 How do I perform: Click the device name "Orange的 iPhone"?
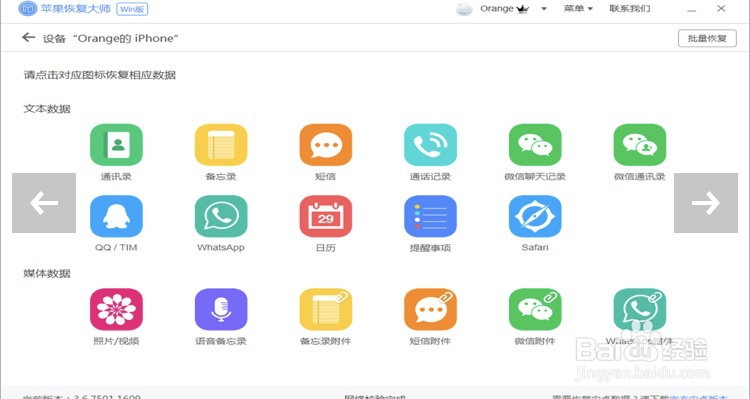pos(126,38)
